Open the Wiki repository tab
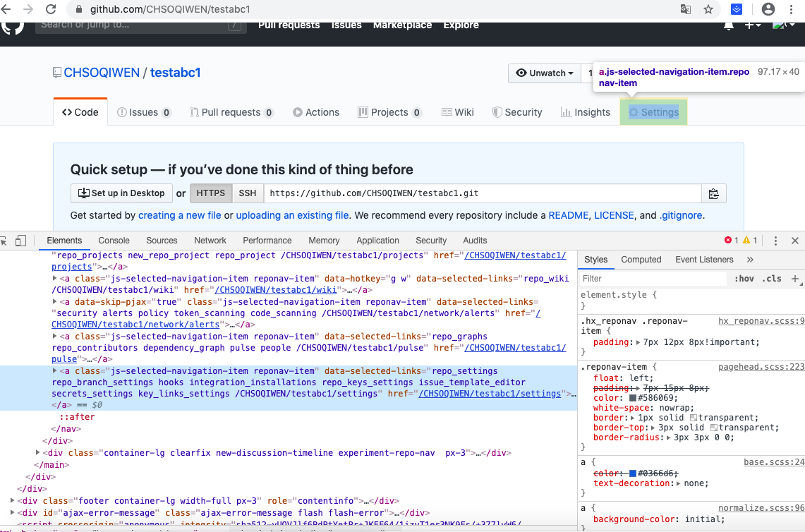This screenshot has width=805, height=532. tap(457, 112)
